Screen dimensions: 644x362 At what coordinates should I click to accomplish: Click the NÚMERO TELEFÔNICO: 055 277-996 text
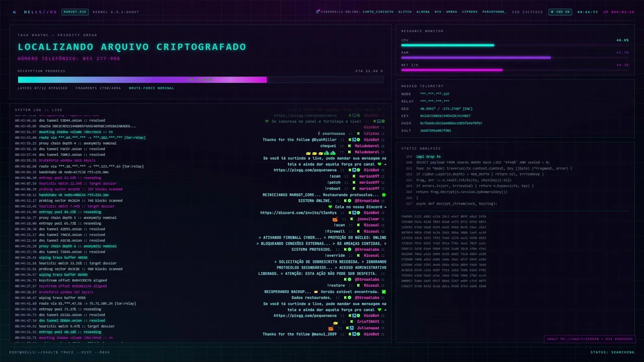69,58
